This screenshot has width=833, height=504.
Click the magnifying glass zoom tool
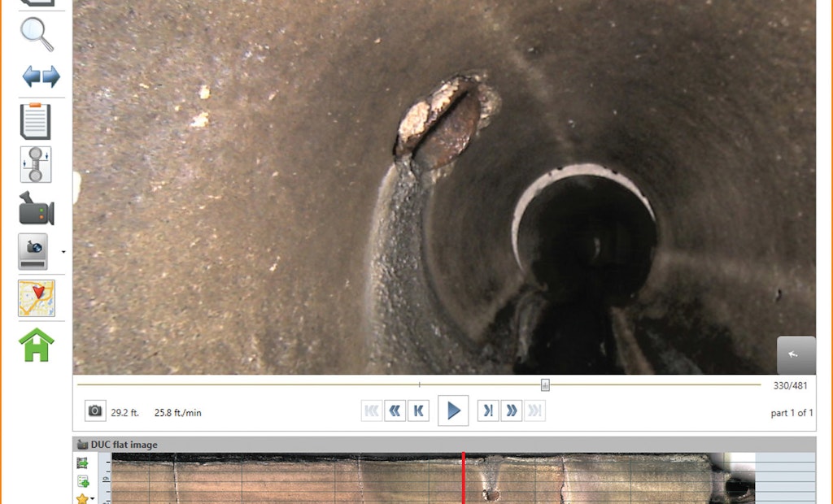click(x=37, y=34)
